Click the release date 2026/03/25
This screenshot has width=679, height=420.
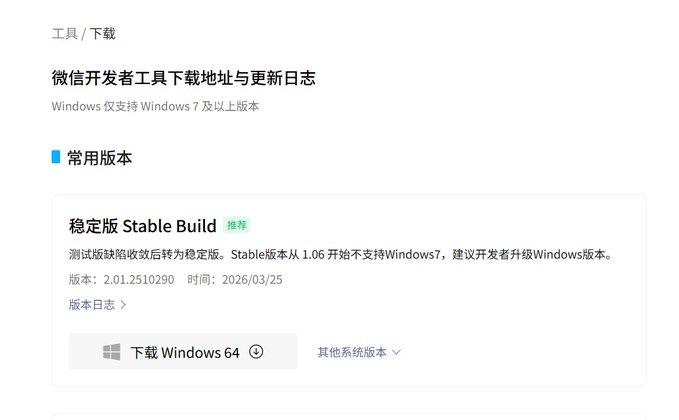click(x=252, y=280)
